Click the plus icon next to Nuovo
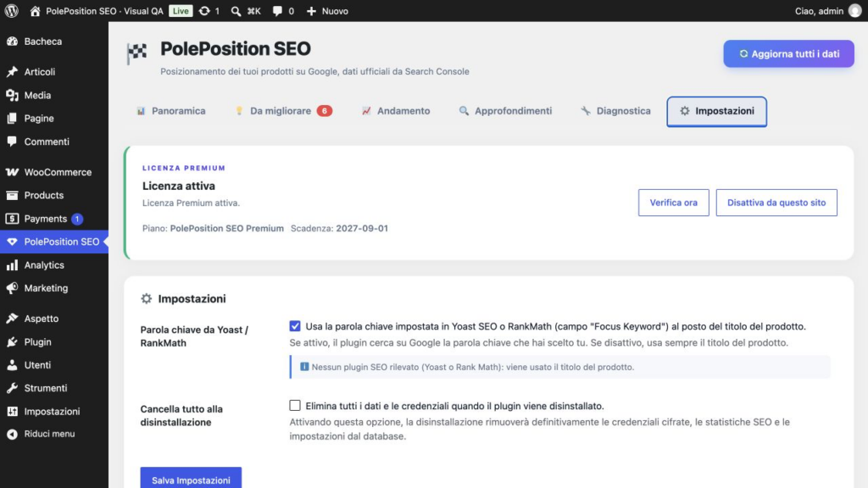The width and height of the screenshot is (868, 488). pos(311,11)
